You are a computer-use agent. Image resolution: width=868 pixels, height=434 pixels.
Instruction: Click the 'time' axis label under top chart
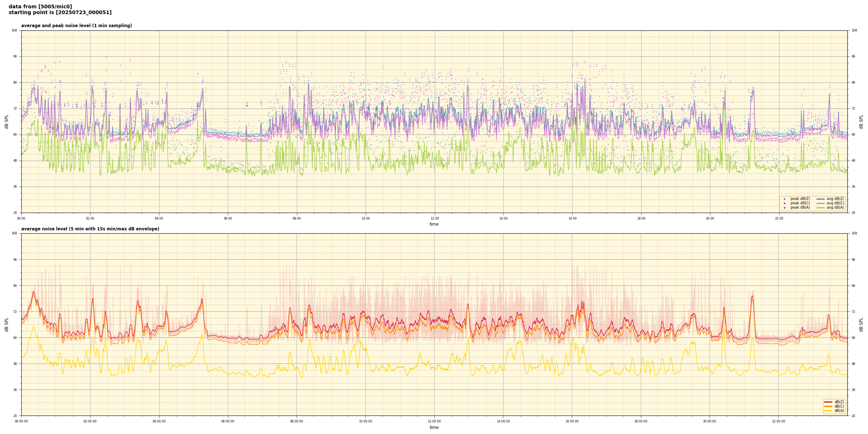pyautogui.click(x=434, y=224)
